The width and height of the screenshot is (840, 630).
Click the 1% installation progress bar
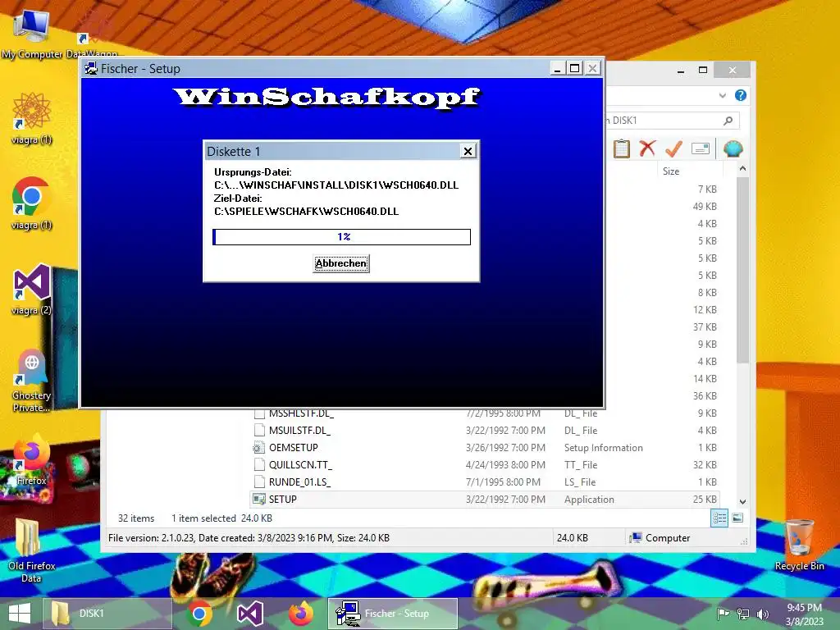pos(342,237)
